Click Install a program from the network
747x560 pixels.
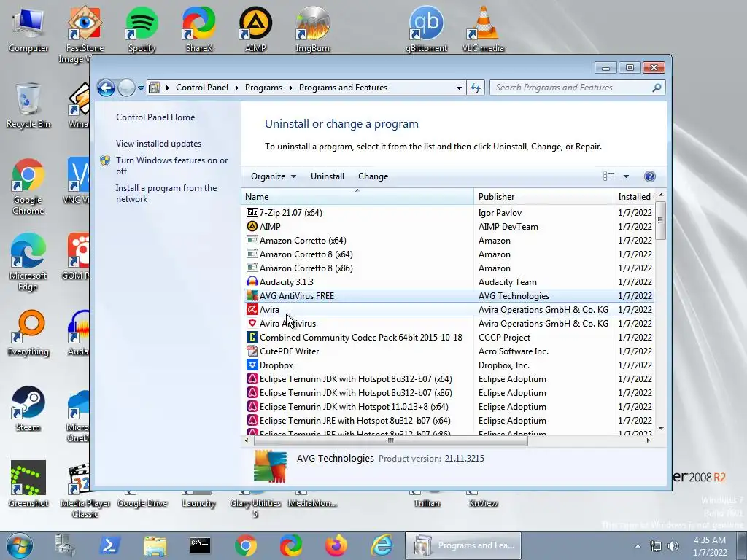[x=166, y=193]
